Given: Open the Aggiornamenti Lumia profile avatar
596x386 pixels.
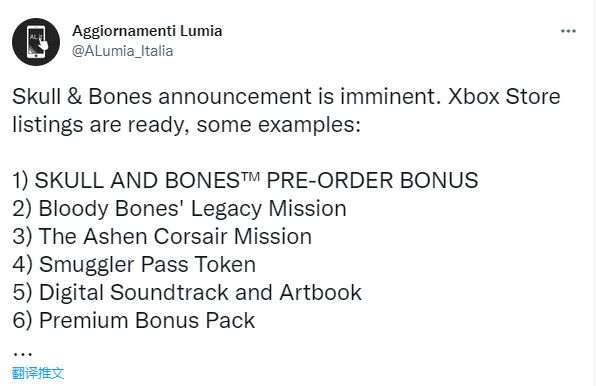Looking at the screenshot, I should point(36,42).
